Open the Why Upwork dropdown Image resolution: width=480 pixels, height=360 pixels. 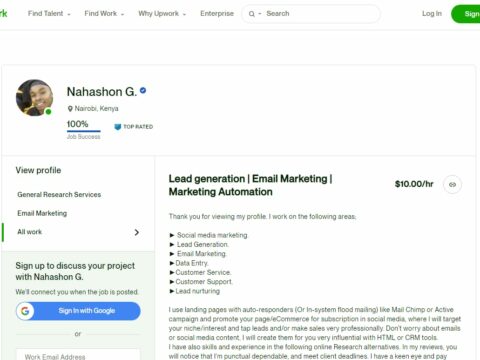tap(162, 14)
